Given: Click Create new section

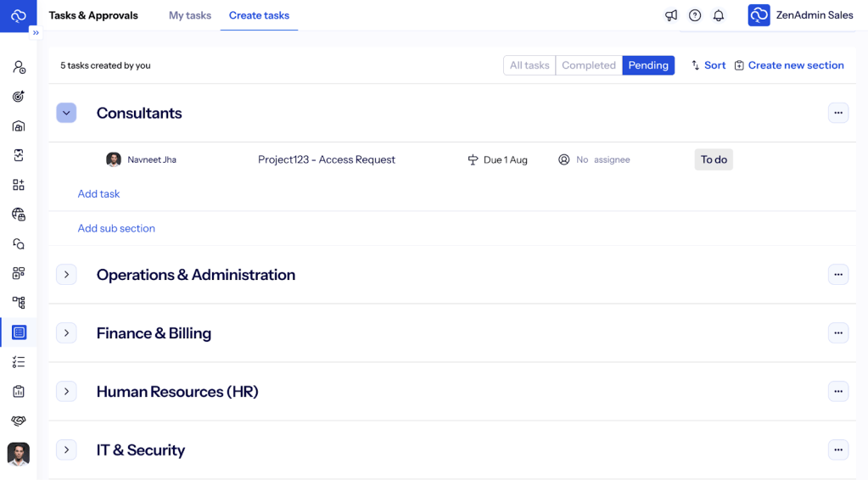Looking at the screenshot, I should click(x=789, y=65).
